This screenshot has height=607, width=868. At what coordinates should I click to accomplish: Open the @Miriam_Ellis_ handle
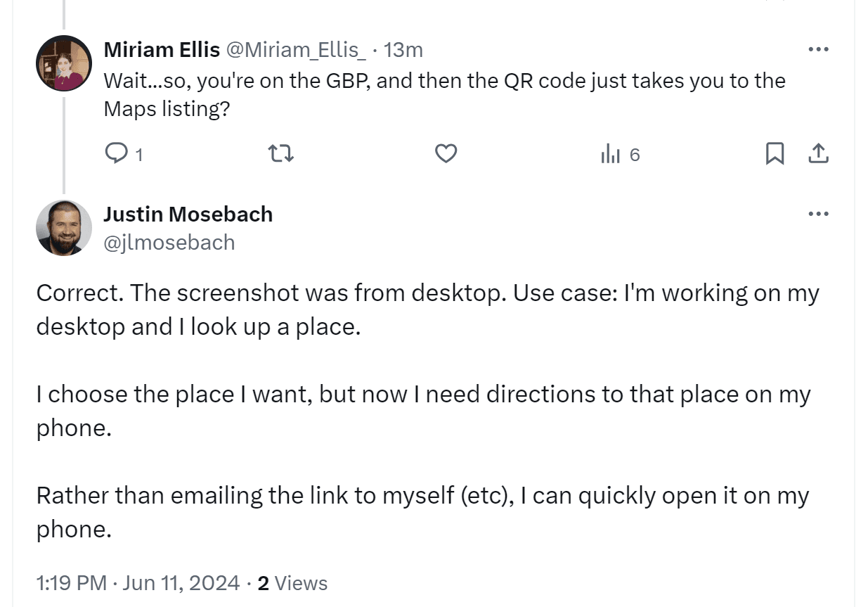click(x=296, y=49)
